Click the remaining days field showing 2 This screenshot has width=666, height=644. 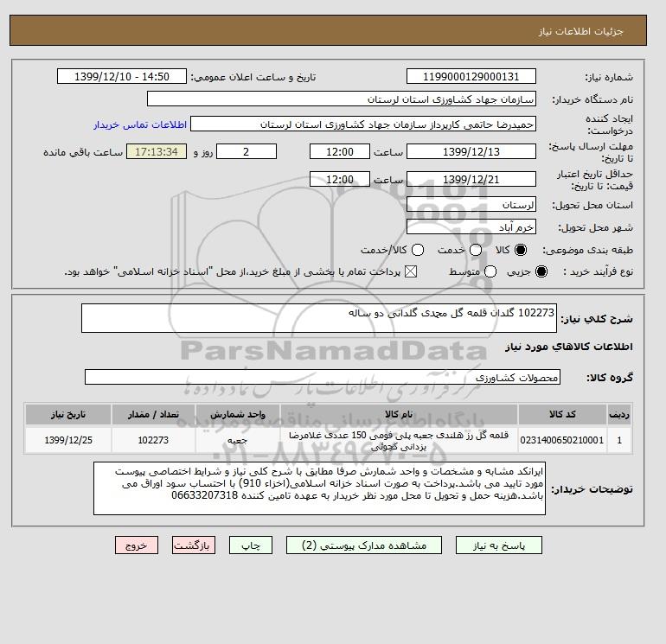click(x=247, y=151)
